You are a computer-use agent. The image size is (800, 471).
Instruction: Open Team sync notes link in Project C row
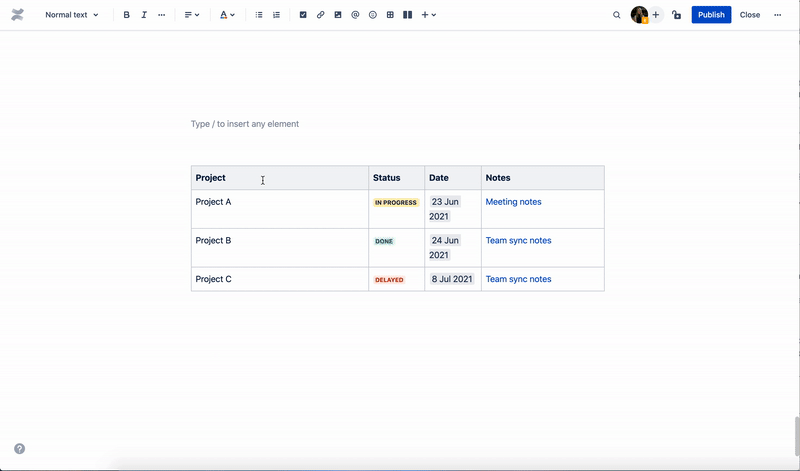518,279
